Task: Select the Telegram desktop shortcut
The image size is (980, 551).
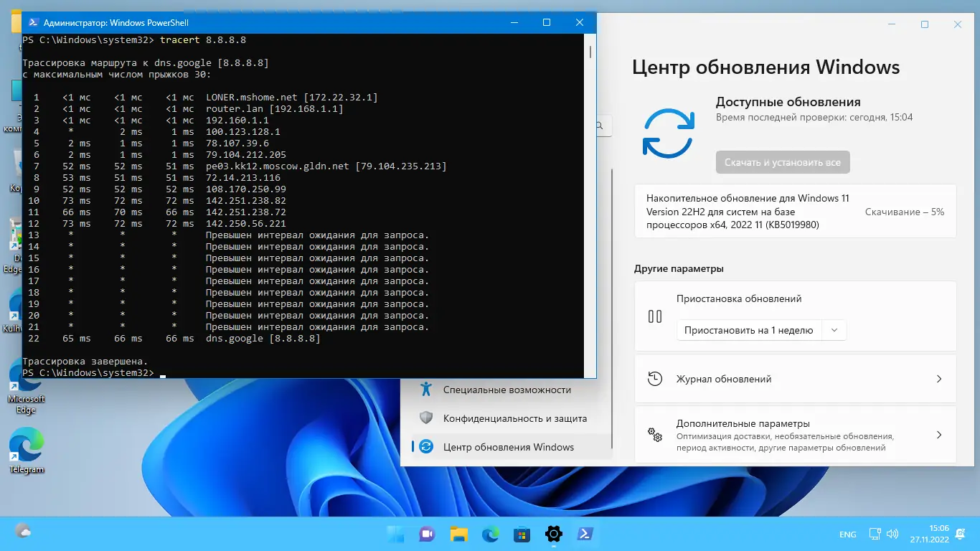Action: coord(27,451)
